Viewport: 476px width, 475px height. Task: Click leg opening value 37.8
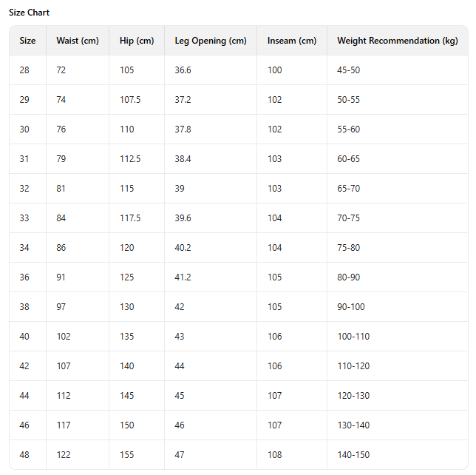click(x=185, y=129)
